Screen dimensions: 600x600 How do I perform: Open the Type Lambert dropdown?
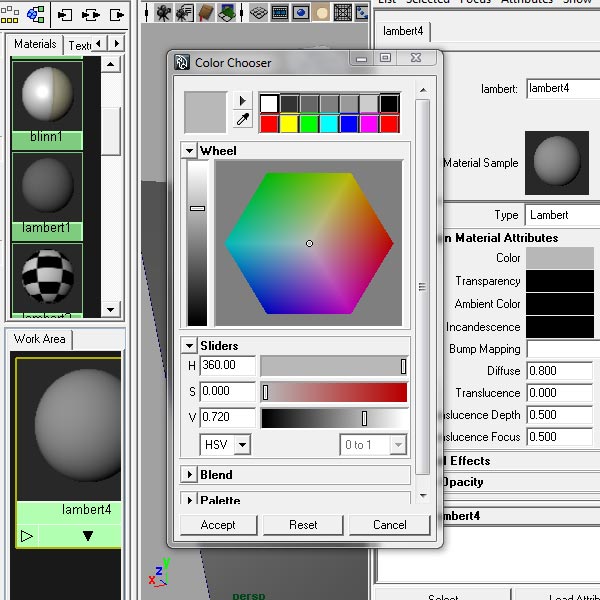(x=562, y=215)
